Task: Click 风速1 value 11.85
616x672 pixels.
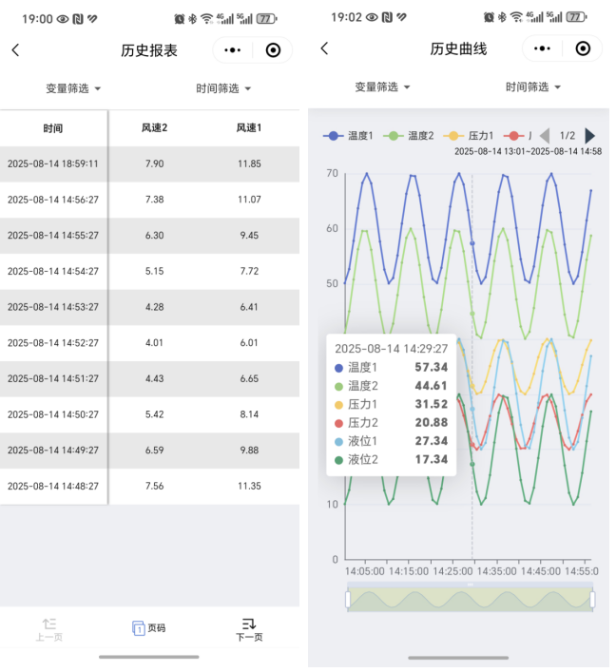Action: coord(249,163)
